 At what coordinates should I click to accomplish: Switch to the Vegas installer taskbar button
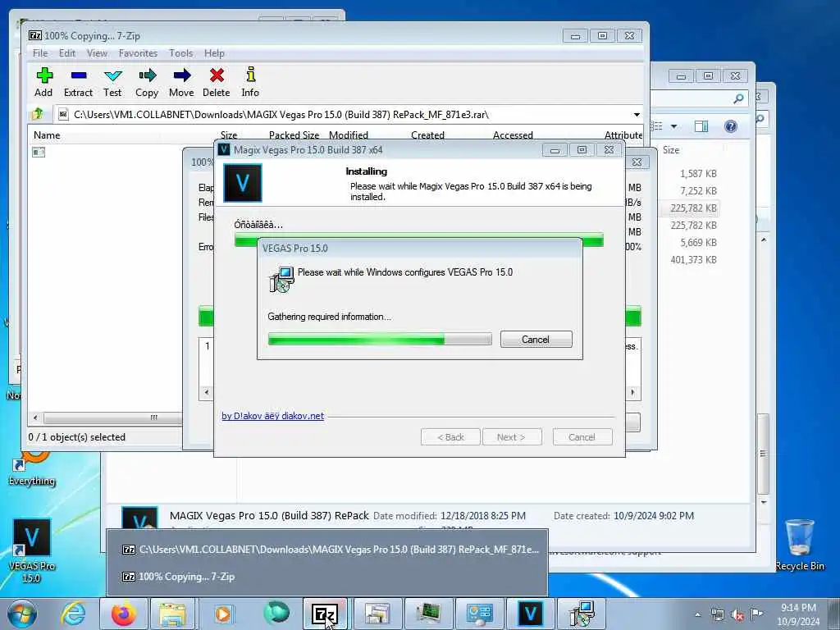point(530,614)
